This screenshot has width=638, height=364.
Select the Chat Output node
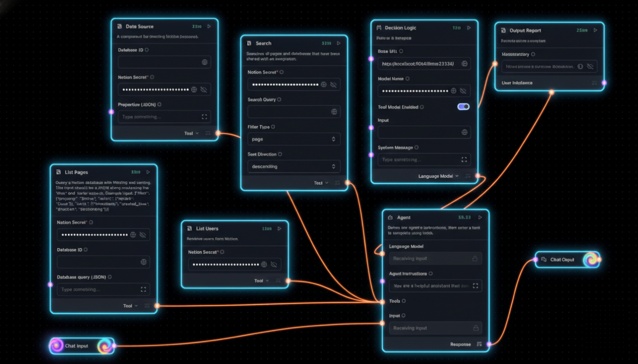pyautogui.click(x=562, y=260)
